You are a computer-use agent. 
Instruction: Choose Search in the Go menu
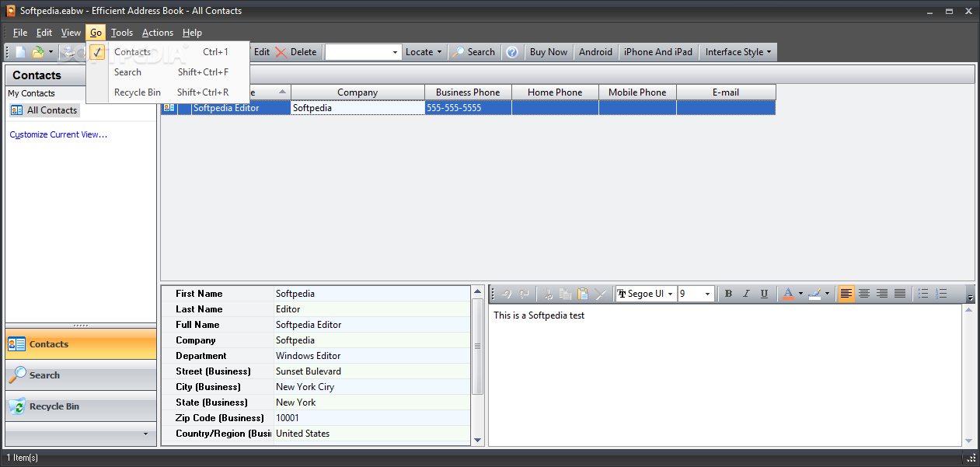click(168, 72)
